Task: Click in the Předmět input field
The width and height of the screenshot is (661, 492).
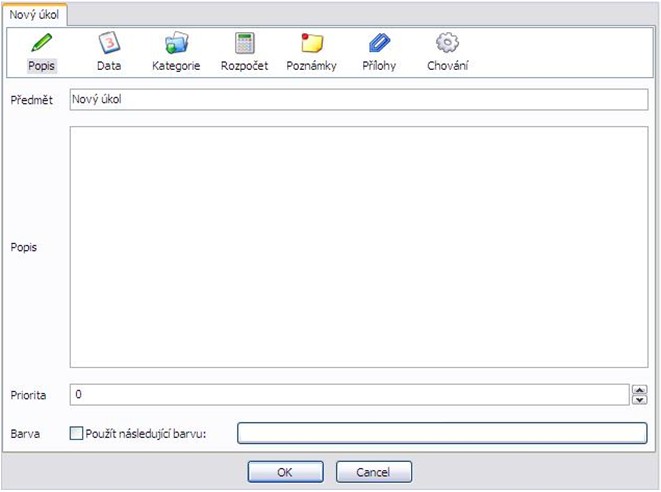Action: [359, 99]
